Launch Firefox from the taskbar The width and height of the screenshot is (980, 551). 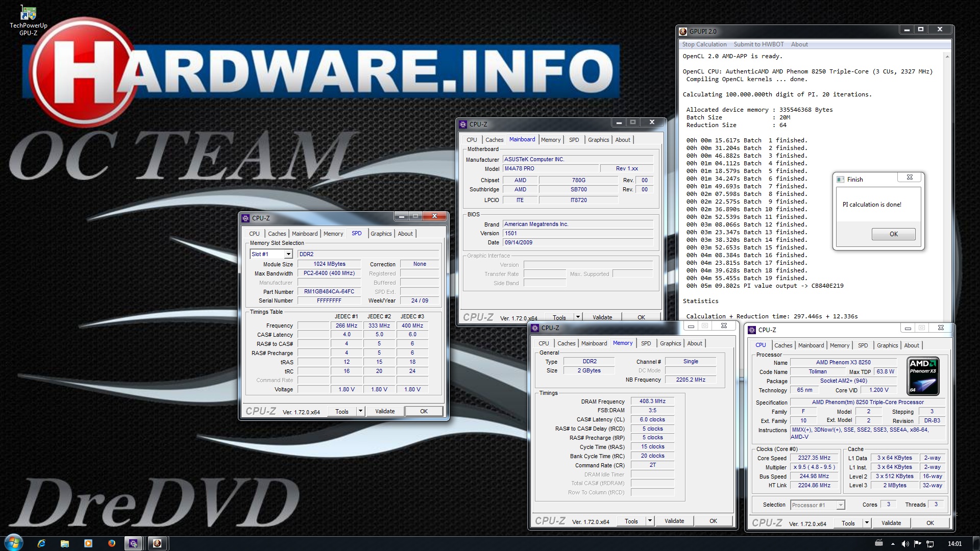pos(112,543)
